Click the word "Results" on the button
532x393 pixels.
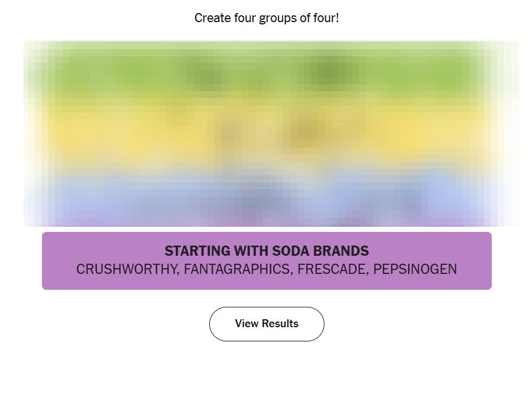[279, 324]
